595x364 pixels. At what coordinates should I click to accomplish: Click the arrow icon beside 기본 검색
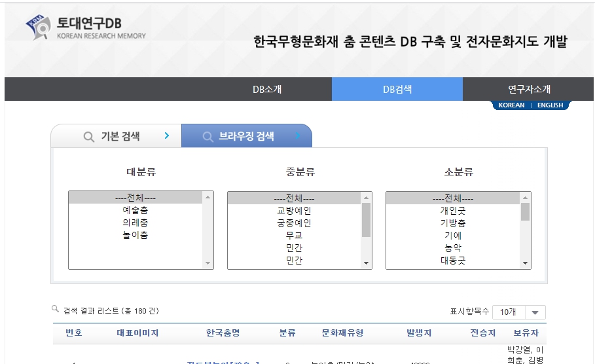167,136
